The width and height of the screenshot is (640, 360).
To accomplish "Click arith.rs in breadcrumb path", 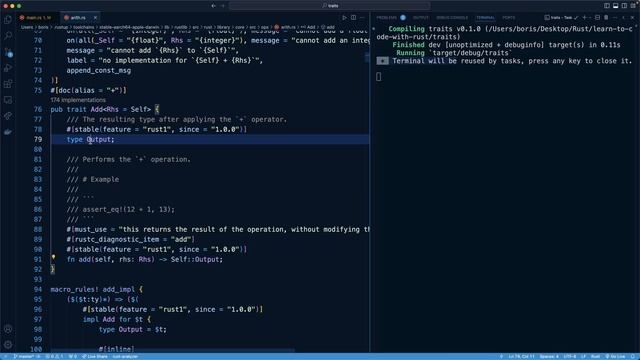I will [x=285, y=27].
